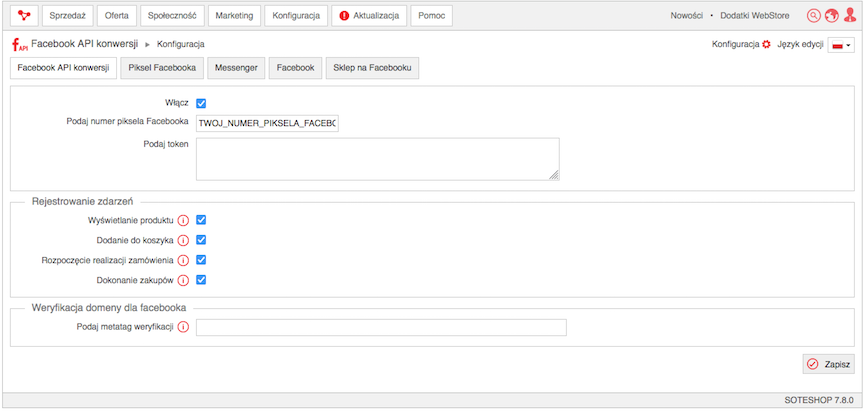Toggle Rozpoczęcie realizacji zamówienia checkbox
The image size is (864, 411).
(x=201, y=259)
